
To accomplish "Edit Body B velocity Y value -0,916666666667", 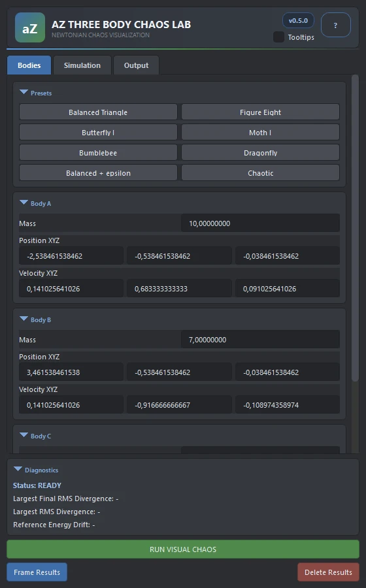I will coord(179,404).
